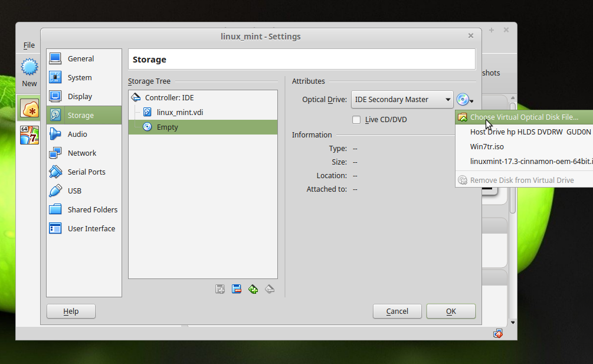The height and width of the screenshot is (364, 593).
Task: Open the Optical Drive IDE Secondary Master dropdown
Action: [x=402, y=100]
